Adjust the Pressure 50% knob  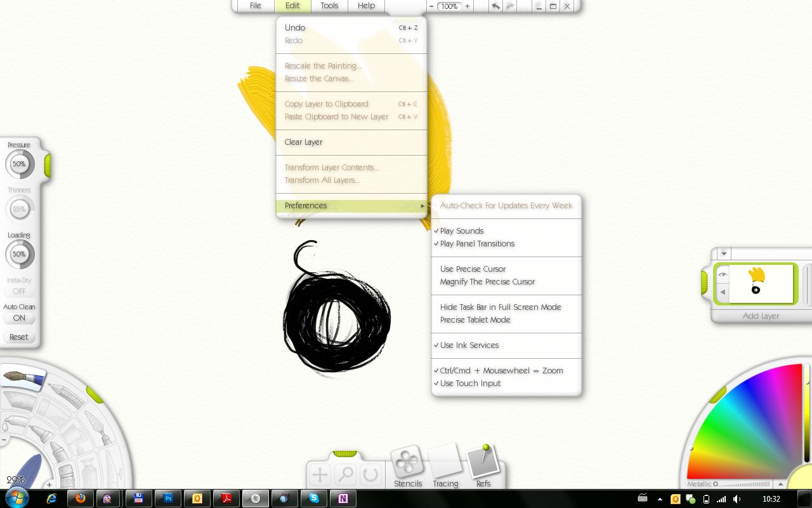(x=19, y=164)
